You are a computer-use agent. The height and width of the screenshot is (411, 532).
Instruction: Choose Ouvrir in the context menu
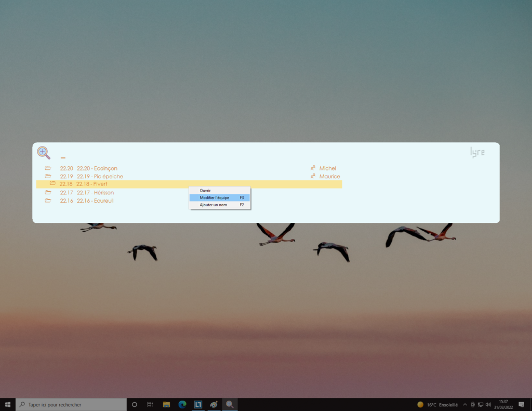220,190
